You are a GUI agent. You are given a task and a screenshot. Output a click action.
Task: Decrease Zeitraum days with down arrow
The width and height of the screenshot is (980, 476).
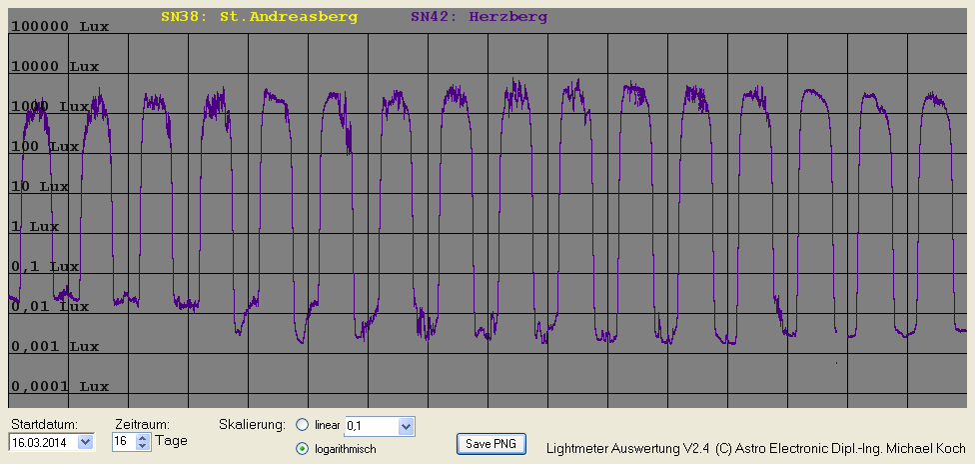coord(143,446)
